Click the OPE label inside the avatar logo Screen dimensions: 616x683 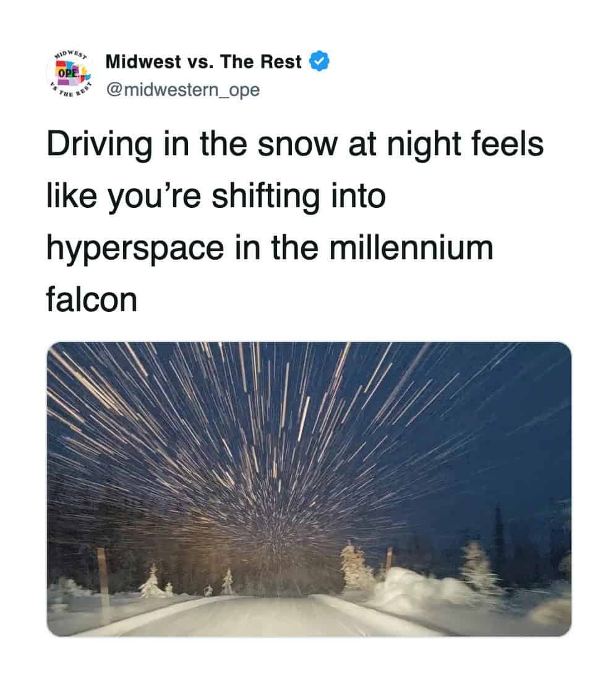pyautogui.click(x=67, y=72)
